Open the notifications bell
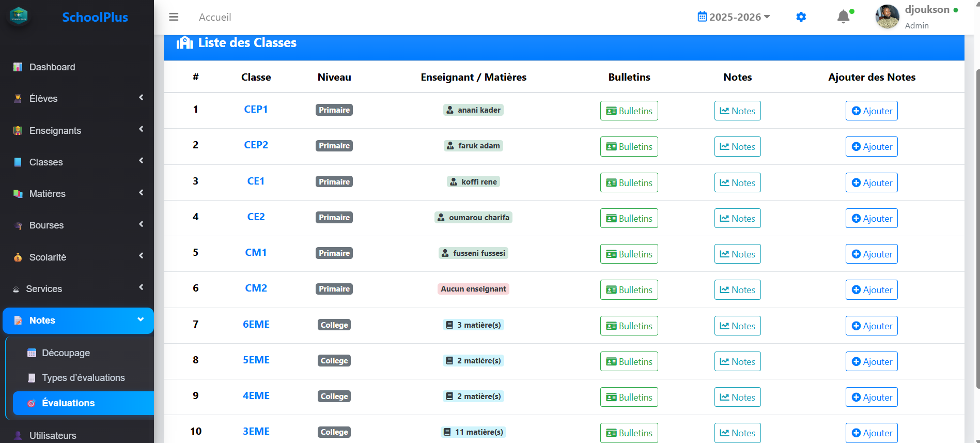980x443 pixels. tap(843, 17)
